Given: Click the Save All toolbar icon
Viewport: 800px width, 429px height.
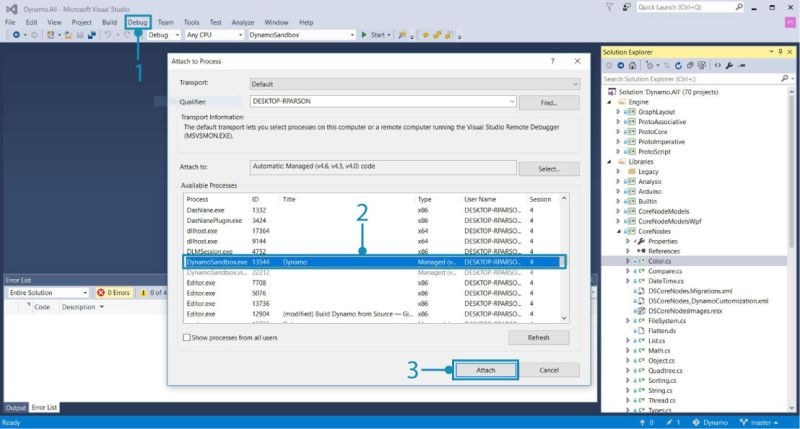Looking at the screenshot, I should pyautogui.click(x=92, y=35).
